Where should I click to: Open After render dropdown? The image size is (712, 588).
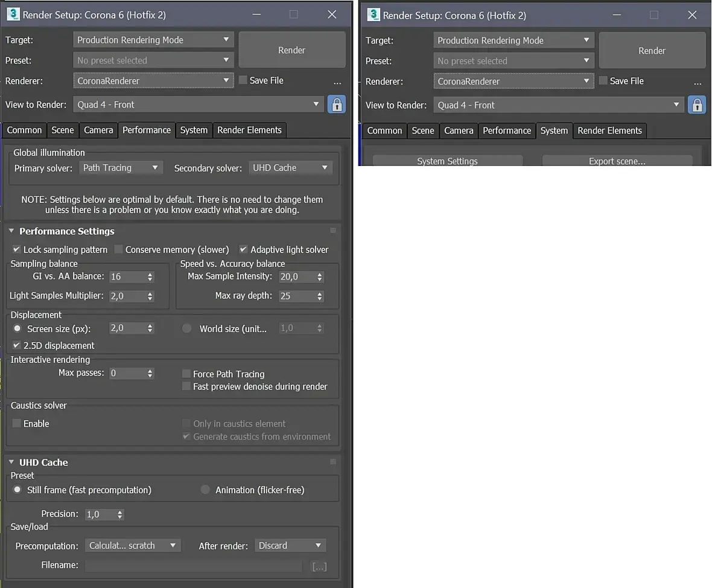pos(290,545)
